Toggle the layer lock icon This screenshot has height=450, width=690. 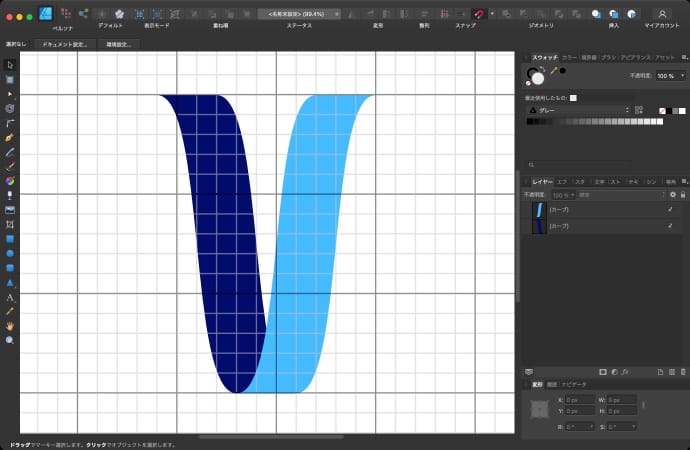[x=683, y=194]
